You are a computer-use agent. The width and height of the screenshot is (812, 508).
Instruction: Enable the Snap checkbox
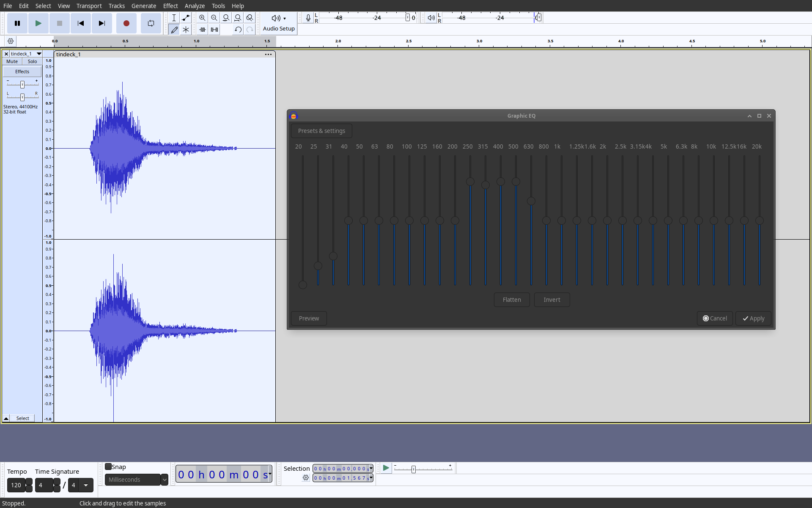[x=108, y=467]
